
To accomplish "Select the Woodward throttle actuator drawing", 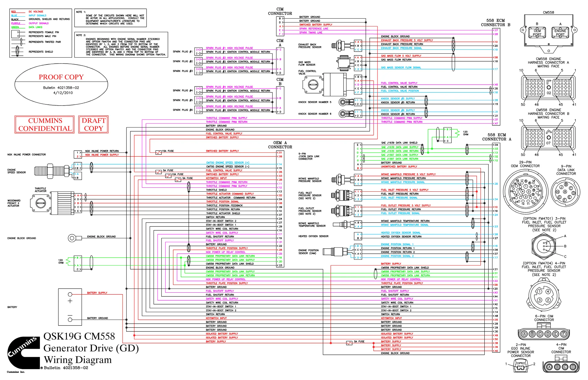I will [x=53, y=203].
